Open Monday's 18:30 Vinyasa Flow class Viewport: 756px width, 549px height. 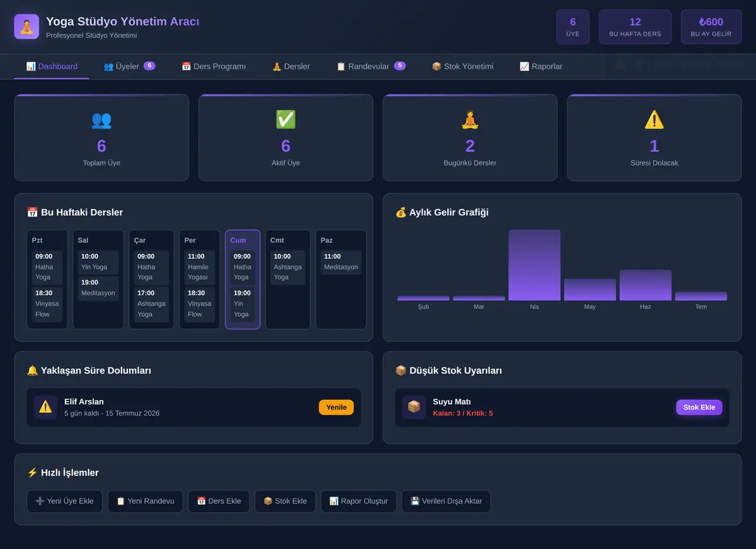(47, 303)
